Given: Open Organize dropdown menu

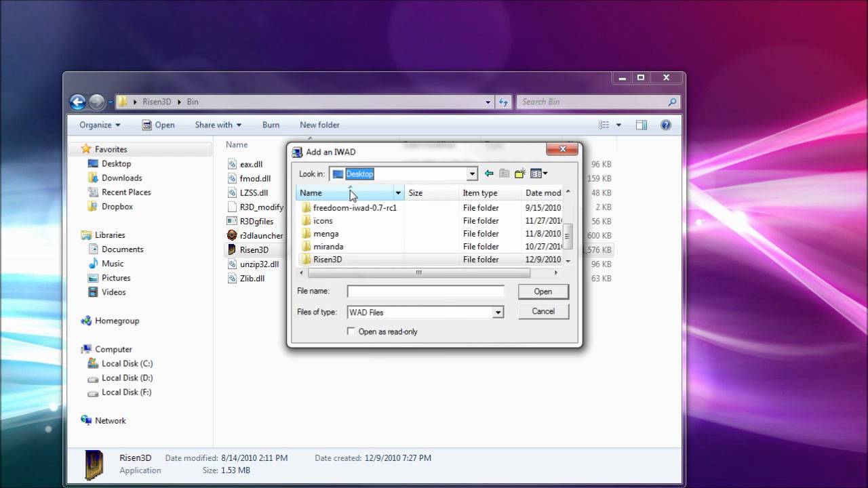Looking at the screenshot, I should tap(100, 125).
